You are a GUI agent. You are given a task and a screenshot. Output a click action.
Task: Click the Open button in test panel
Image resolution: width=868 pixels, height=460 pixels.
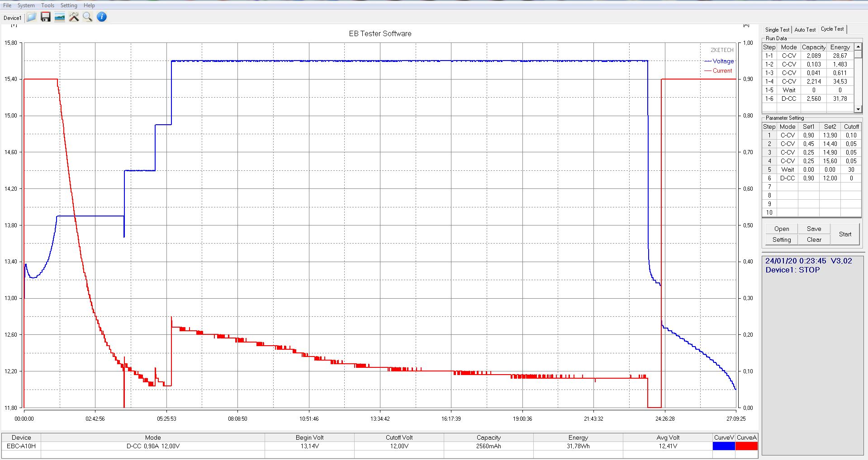[x=781, y=229]
